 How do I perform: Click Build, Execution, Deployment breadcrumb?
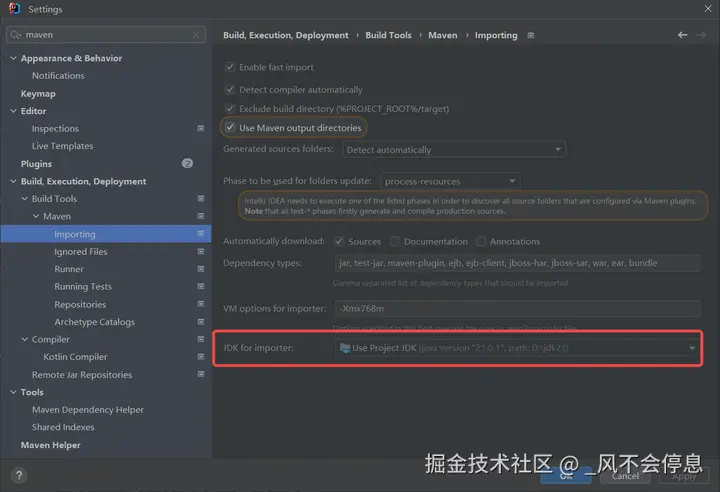tap(286, 35)
